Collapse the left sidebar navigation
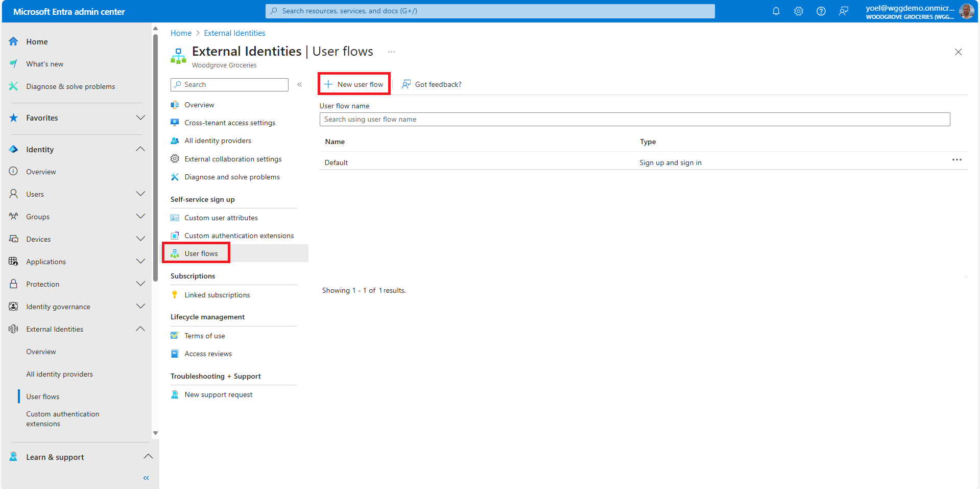The height and width of the screenshot is (489, 980). 146,478
